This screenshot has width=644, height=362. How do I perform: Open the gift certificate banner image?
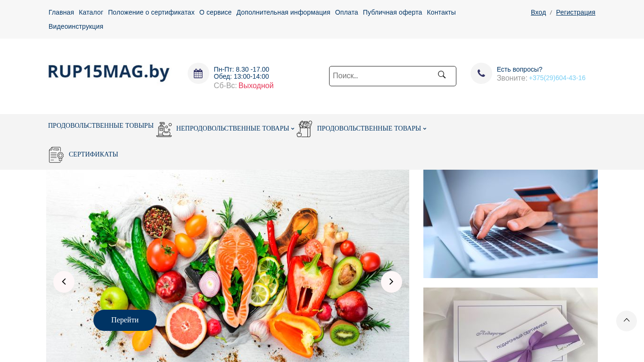click(x=511, y=325)
